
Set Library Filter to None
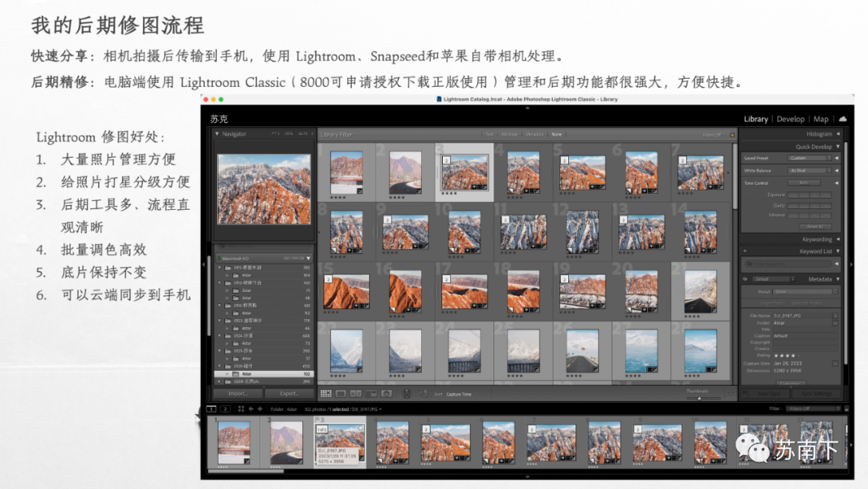coord(556,134)
